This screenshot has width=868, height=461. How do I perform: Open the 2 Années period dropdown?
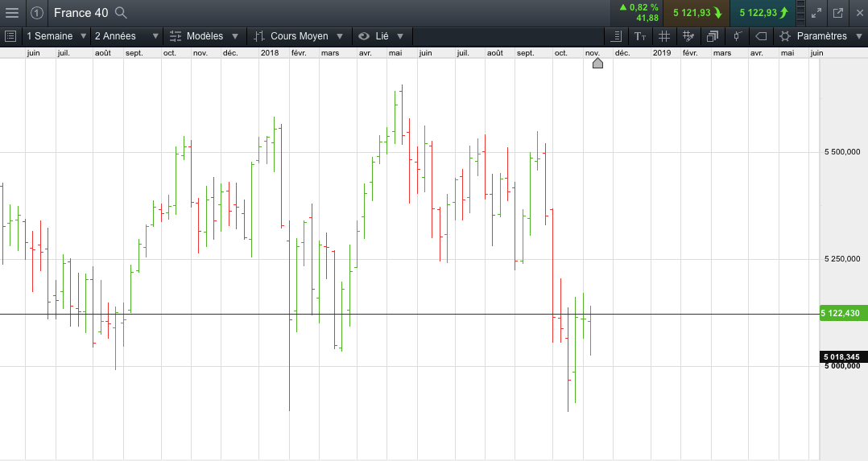point(126,36)
